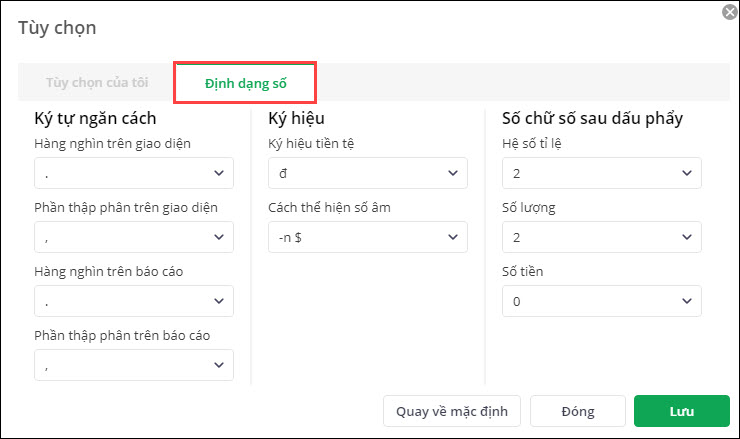Screen dimensions: 740x439
Task: Click chevron arrow of Số lượng field
Action: pos(687,237)
